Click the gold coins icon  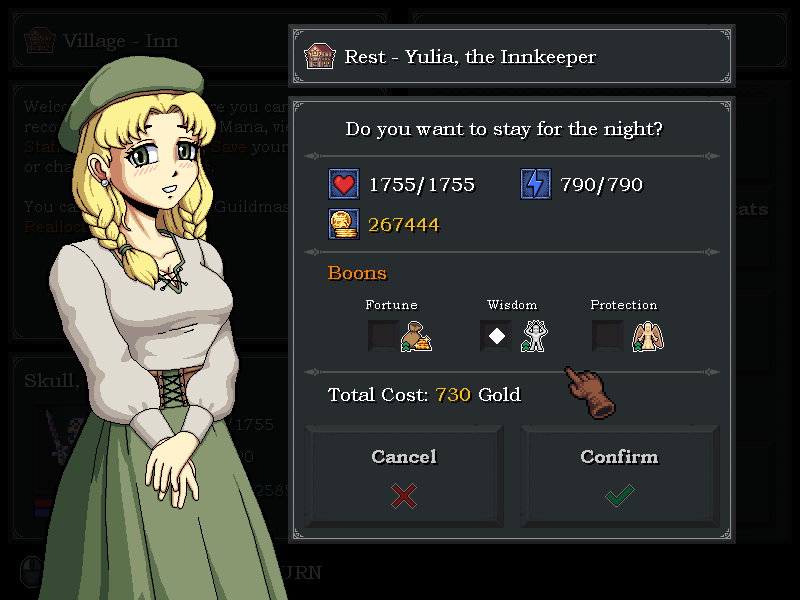pos(343,224)
